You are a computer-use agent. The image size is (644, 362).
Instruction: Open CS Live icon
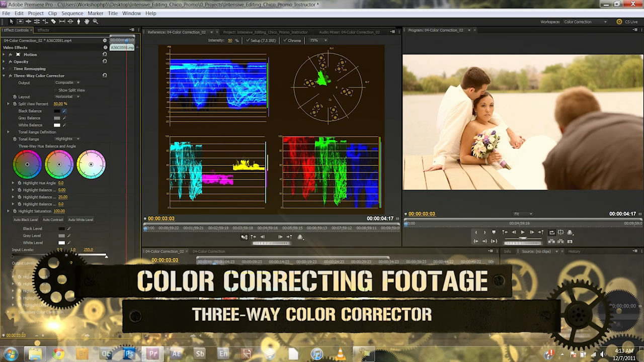click(x=619, y=22)
